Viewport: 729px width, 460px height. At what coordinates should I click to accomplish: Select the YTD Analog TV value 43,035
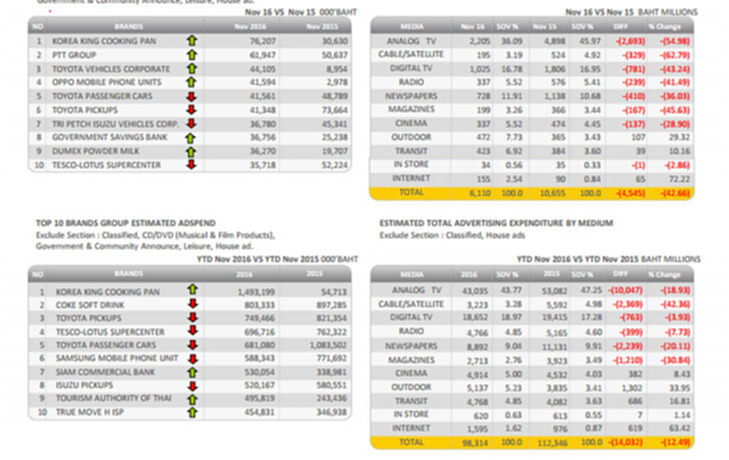(x=475, y=291)
